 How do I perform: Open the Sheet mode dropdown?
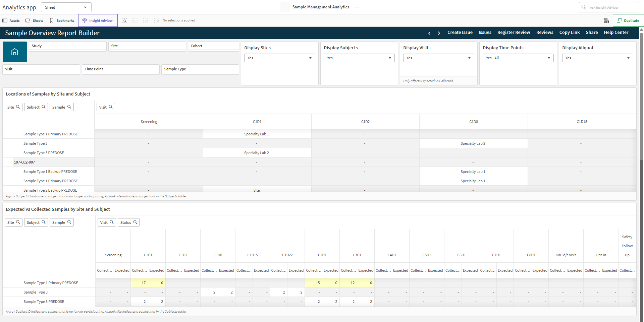click(x=66, y=7)
